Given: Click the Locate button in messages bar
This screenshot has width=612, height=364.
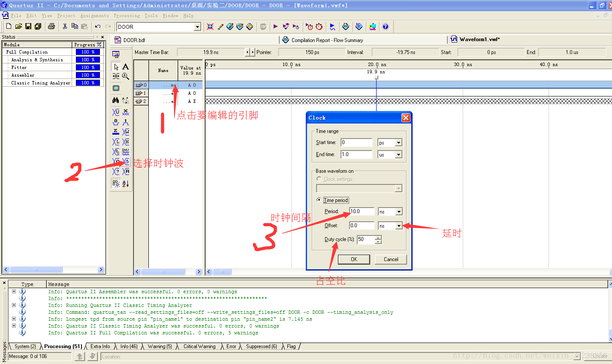Looking at the screenshot, I should click(600, 356).
